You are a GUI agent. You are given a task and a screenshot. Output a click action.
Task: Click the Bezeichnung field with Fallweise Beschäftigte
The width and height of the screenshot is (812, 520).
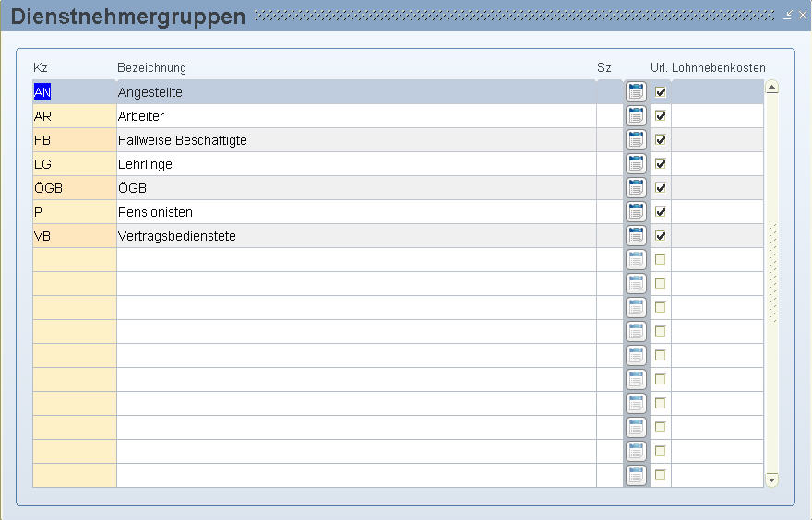(x=355, y=140)
